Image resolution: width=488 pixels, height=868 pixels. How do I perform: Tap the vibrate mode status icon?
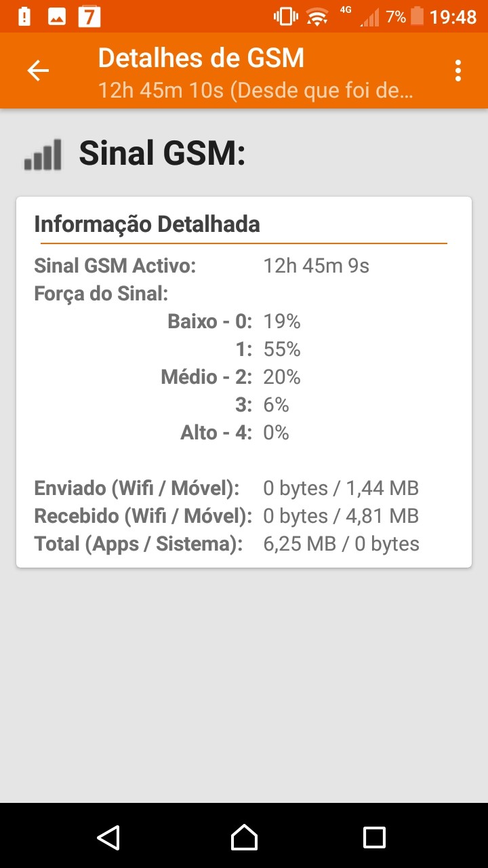coord(285,16)
